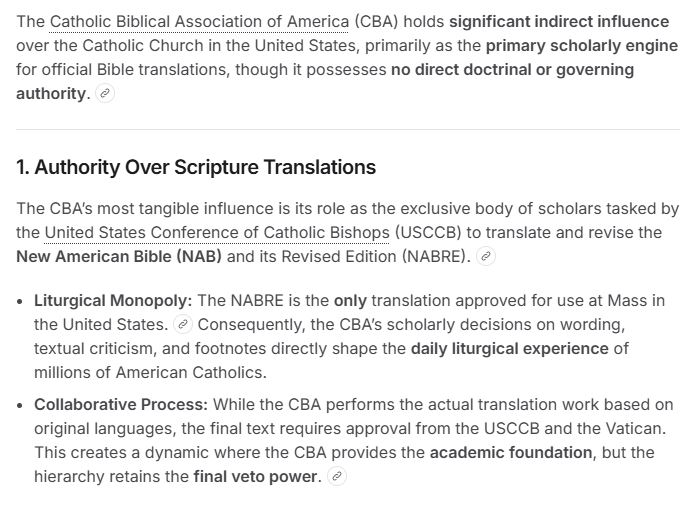Viewport: 690px width, 507px height.
Task: Click the "1. Authority Over Scripture Translations" heading
Action: pos(196,167)
